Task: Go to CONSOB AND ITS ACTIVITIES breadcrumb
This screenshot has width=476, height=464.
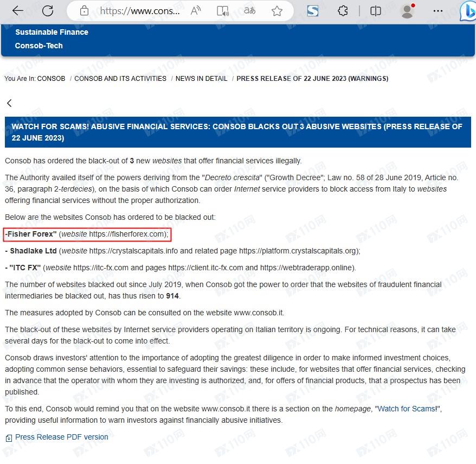Action: 120,79
